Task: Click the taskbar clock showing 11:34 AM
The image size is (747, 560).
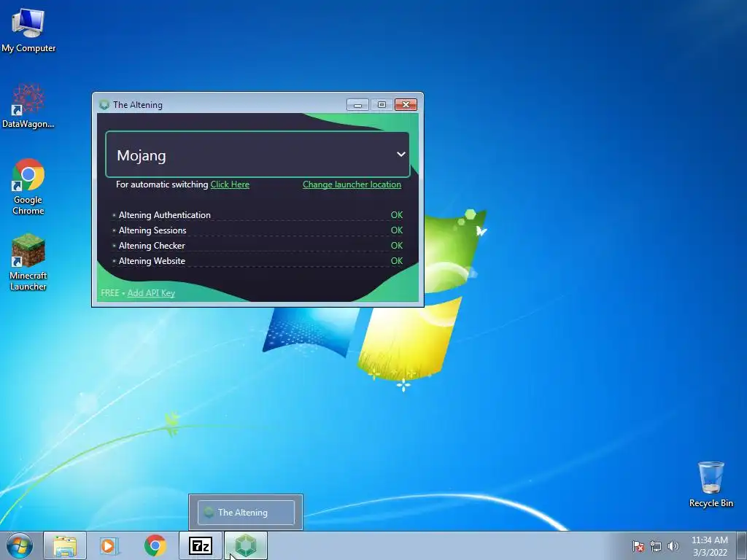Action: coord(709,545)
